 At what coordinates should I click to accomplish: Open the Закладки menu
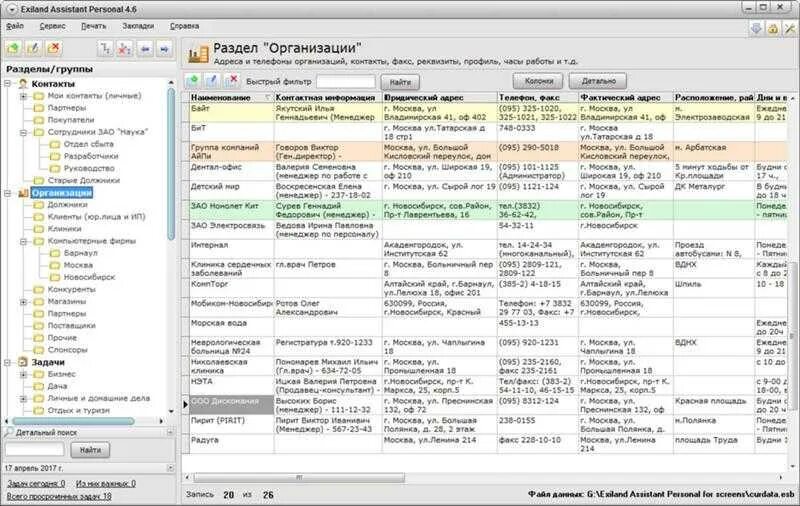138,26
